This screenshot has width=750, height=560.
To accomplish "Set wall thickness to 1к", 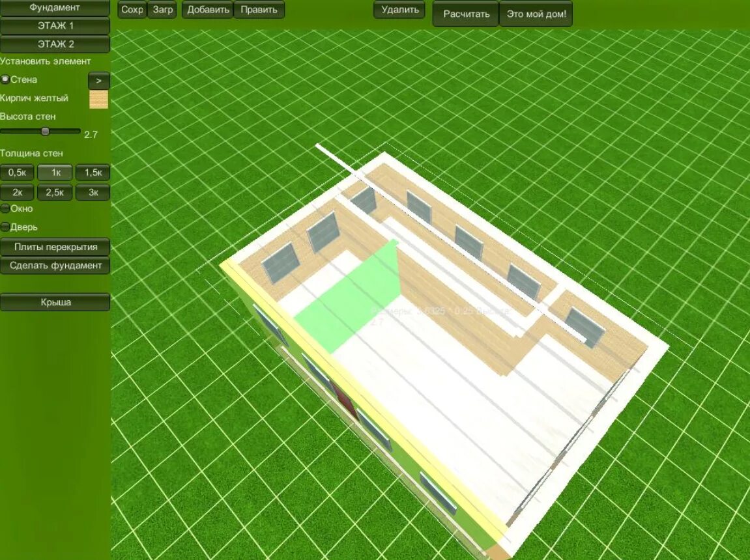I will [55, 173].
